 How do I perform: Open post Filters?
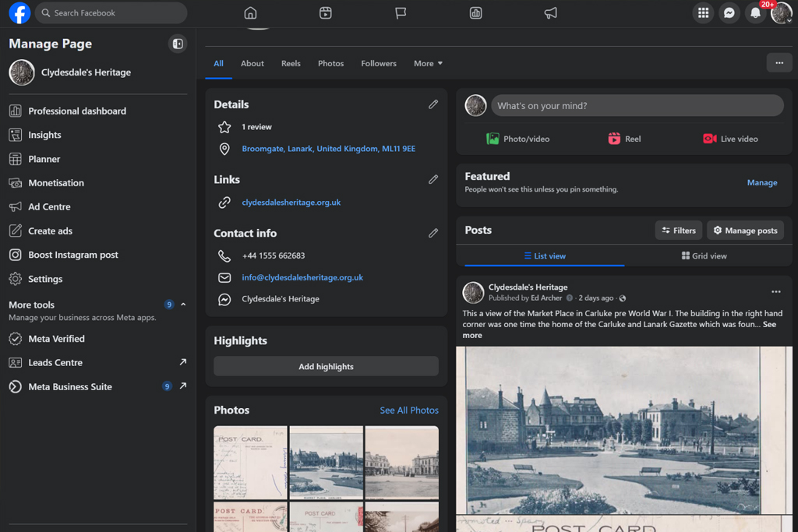tap(679, 231)
